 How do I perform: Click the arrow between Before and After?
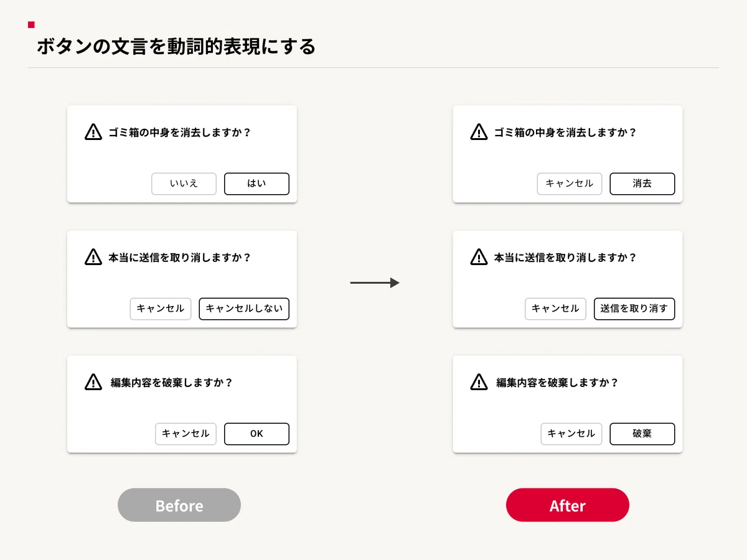click(x=375, y=283)
